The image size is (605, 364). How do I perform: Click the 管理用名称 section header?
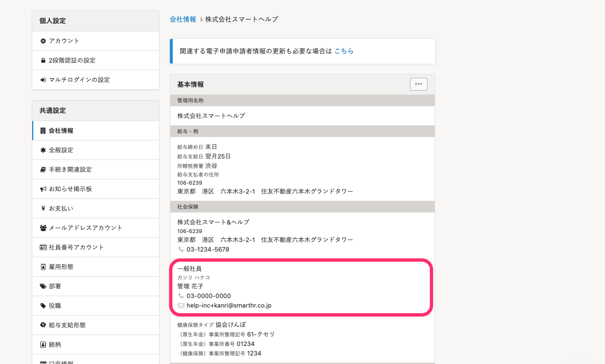302,101
